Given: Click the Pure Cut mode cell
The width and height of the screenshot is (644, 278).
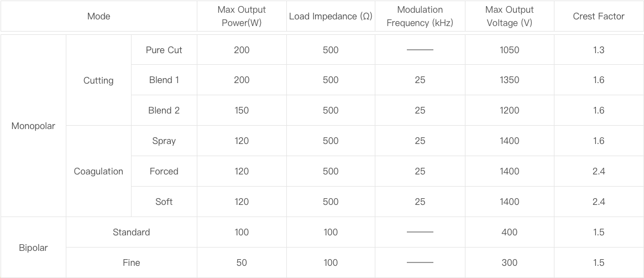Looking at the screenshot, I should tap(164, 50).
